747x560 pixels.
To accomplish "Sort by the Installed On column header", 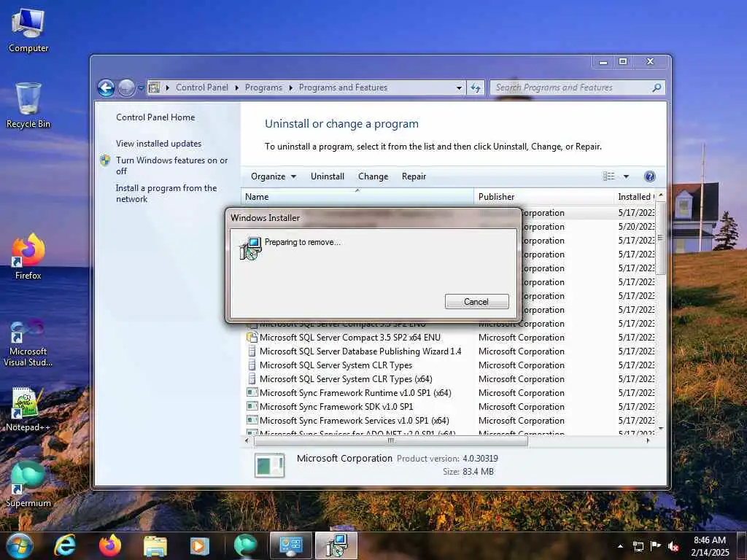I will point(635,197).
